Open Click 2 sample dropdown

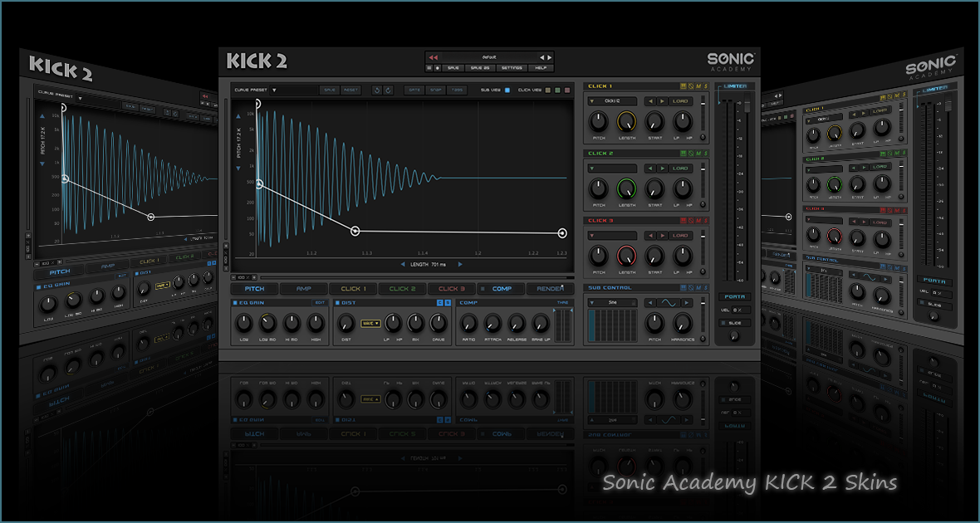pos(612,168)
